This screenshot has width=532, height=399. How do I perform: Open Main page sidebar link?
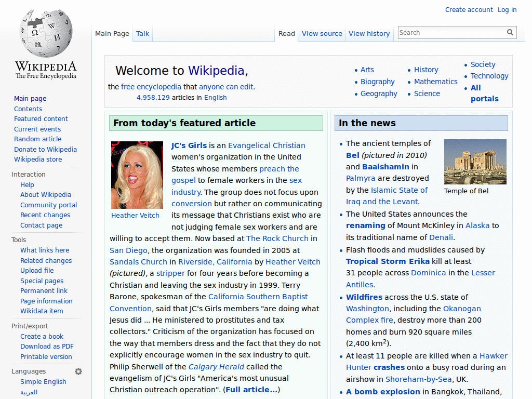30,99
